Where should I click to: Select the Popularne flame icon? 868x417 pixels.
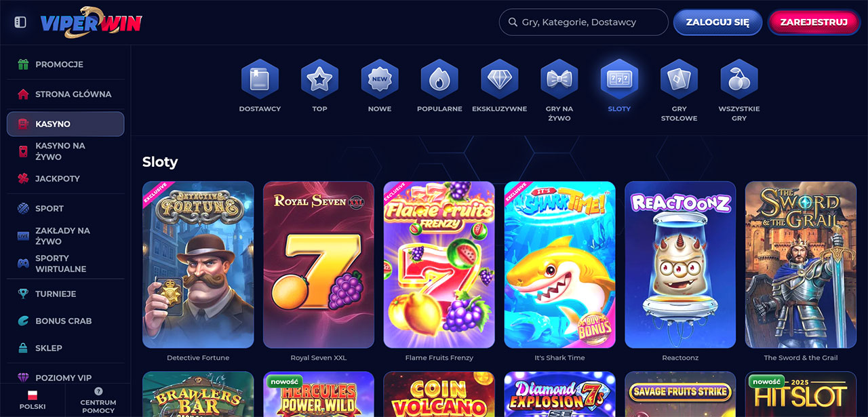click(439, 79)
